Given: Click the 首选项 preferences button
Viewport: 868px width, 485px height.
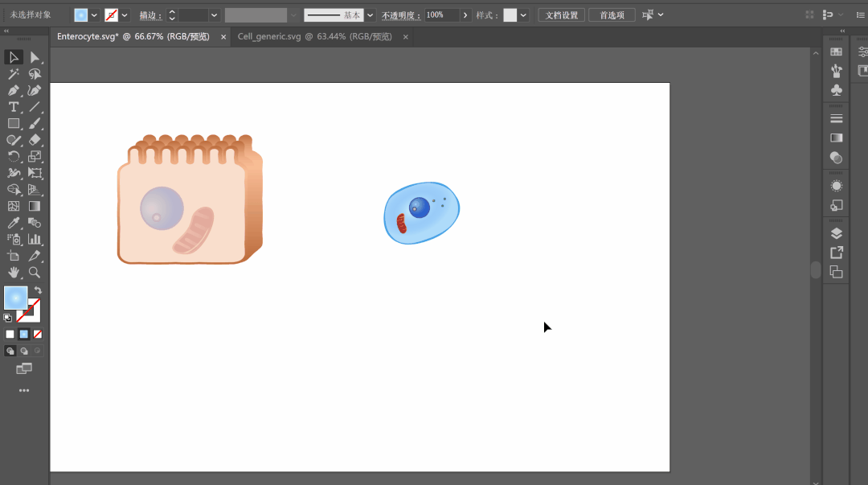Looking at the screenshot, I should (x=612, y=15).
